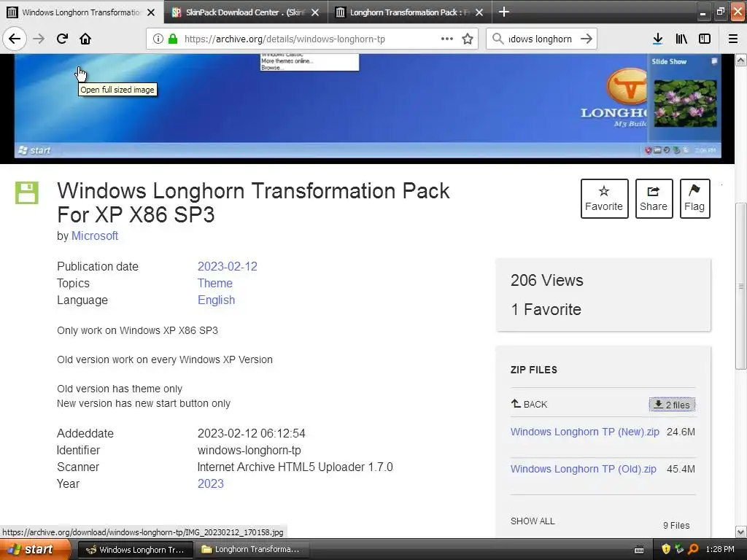Click the green floppy disk software icon

point(27,192)
